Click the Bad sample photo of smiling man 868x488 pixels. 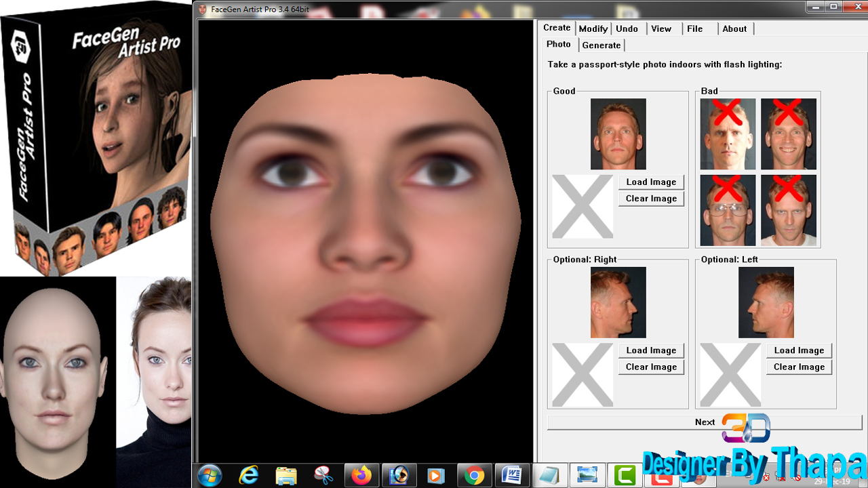tap(789, 134)
